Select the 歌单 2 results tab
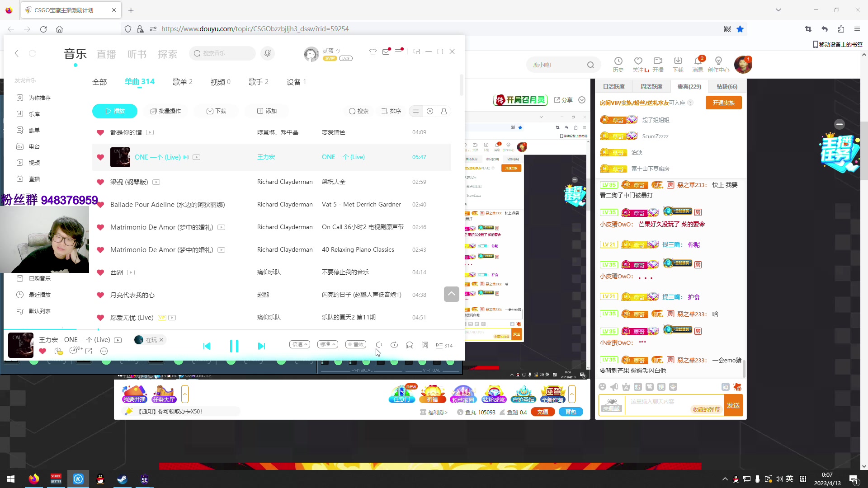This screenshot has width=868, height=488. click(183, 82)
